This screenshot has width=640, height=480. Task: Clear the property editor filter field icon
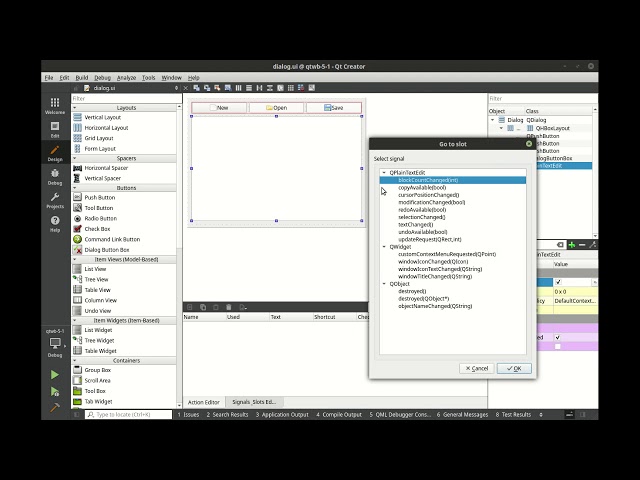point(560,245)
